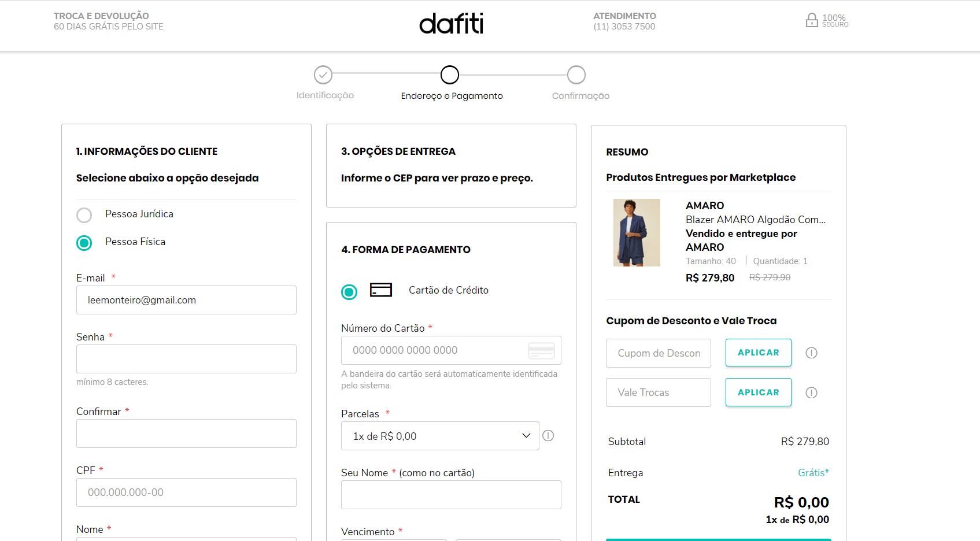Select the Pessoa Física radio option
980x541 pixels.
[84, 243]
